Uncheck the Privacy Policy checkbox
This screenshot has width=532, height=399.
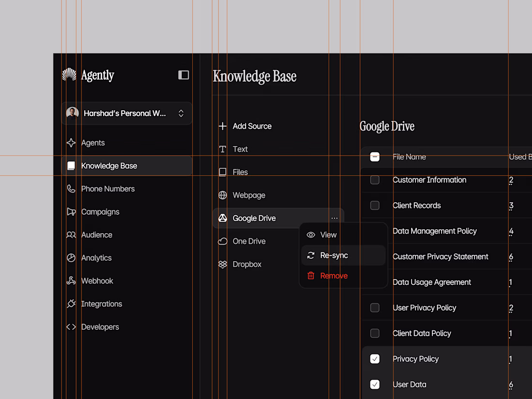[375, 359]
